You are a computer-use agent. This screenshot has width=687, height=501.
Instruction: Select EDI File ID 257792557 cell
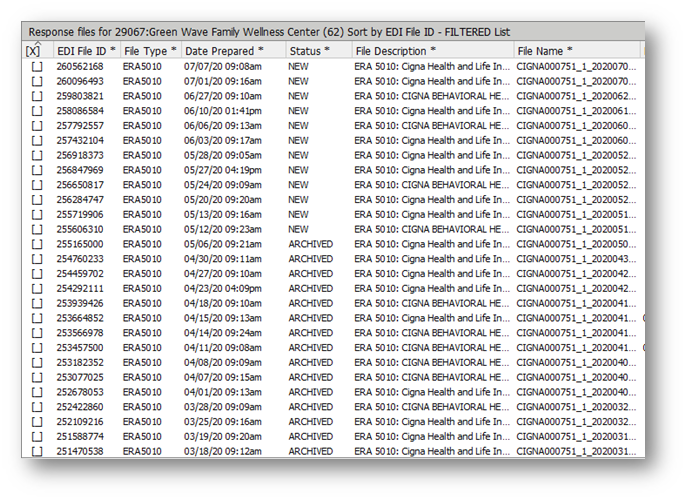click(80, 126)
